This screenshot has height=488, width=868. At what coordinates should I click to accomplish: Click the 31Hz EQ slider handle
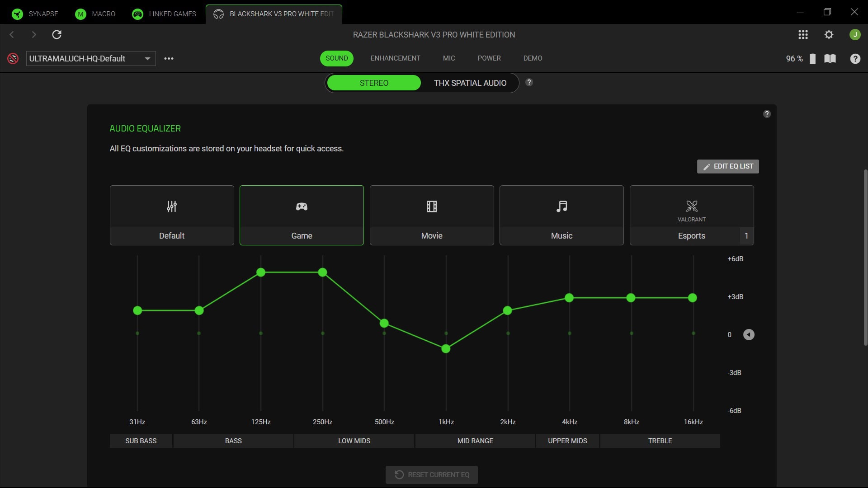(137, 310)
